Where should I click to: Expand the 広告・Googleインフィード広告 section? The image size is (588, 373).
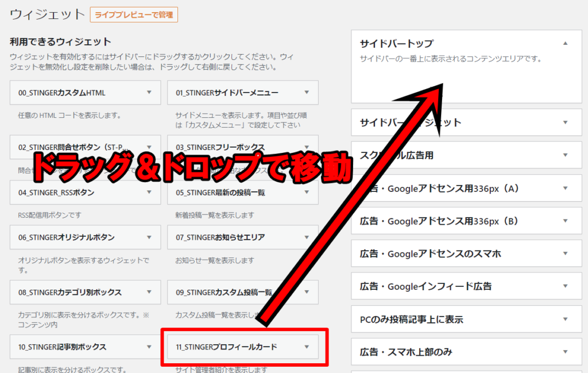[565, 286]
